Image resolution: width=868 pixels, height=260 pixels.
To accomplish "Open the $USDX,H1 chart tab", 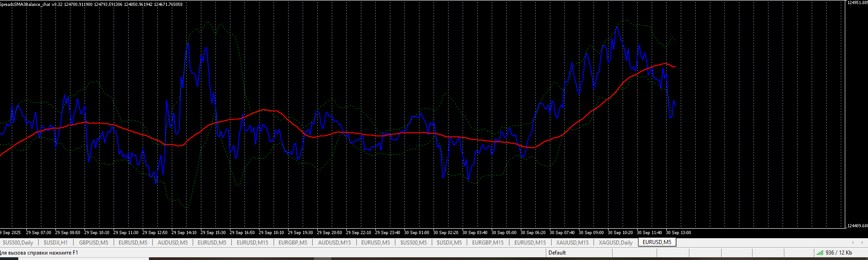I will tap(55, 243).
